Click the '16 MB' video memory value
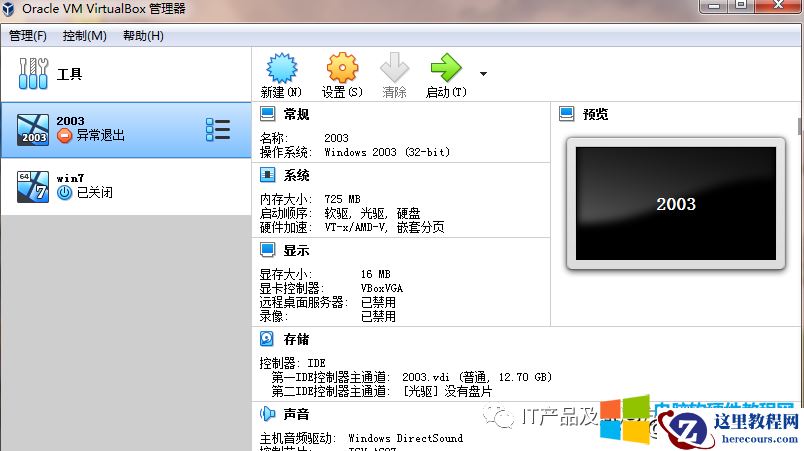The image size is (804, 451). [376, 274]
